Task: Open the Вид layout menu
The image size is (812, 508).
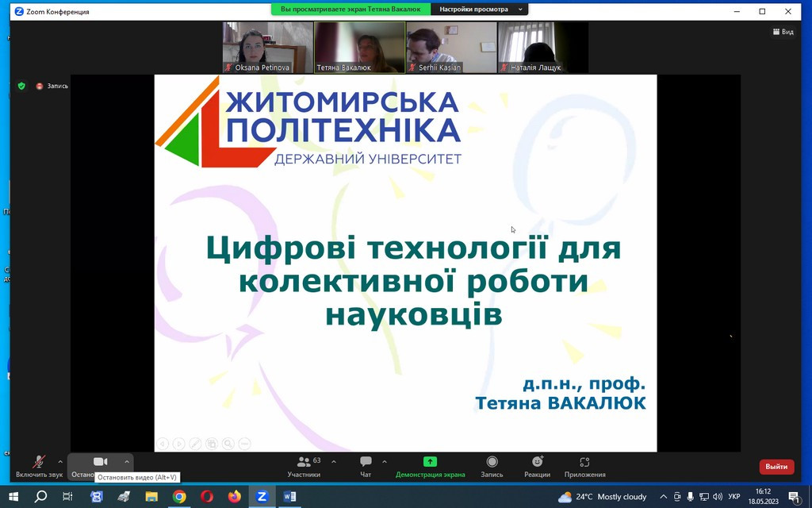Action: [x=783, y=32]
